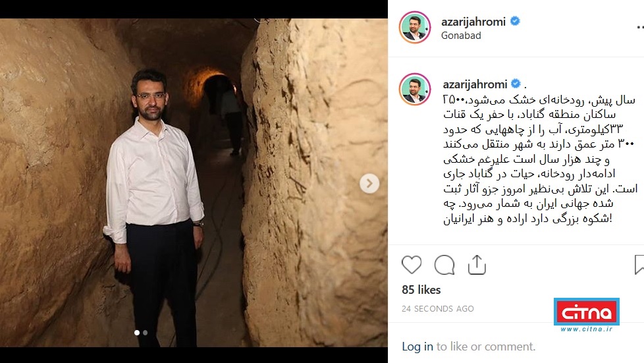Open comments via speech bubble icon
Image resolution: width=644 pixels, height=363 pixels.
[444, 265]
